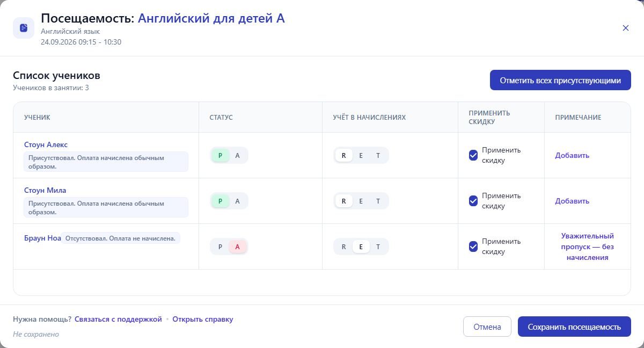Click status badge under Стоун Мила

[106, 207]
